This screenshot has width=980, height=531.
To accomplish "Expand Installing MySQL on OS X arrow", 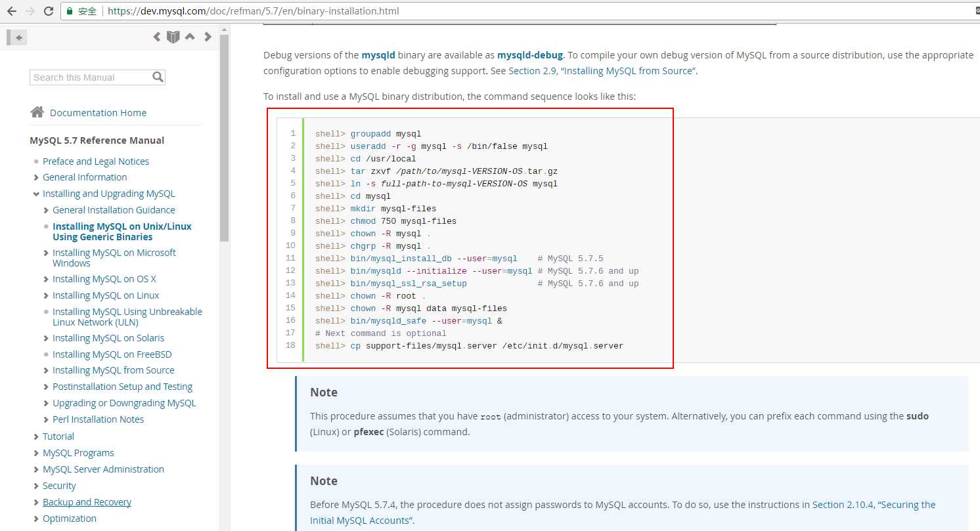I will 46,279.
